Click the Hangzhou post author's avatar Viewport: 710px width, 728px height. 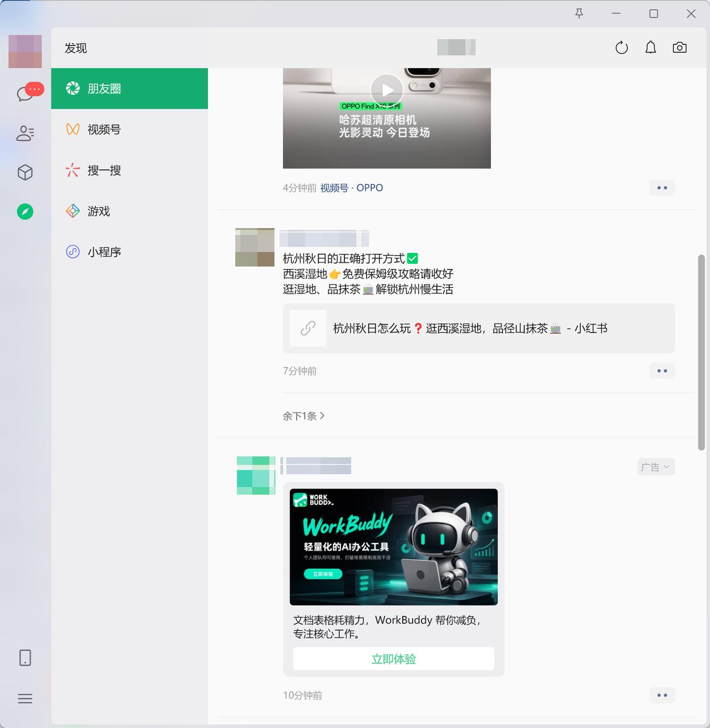[255, 247]
